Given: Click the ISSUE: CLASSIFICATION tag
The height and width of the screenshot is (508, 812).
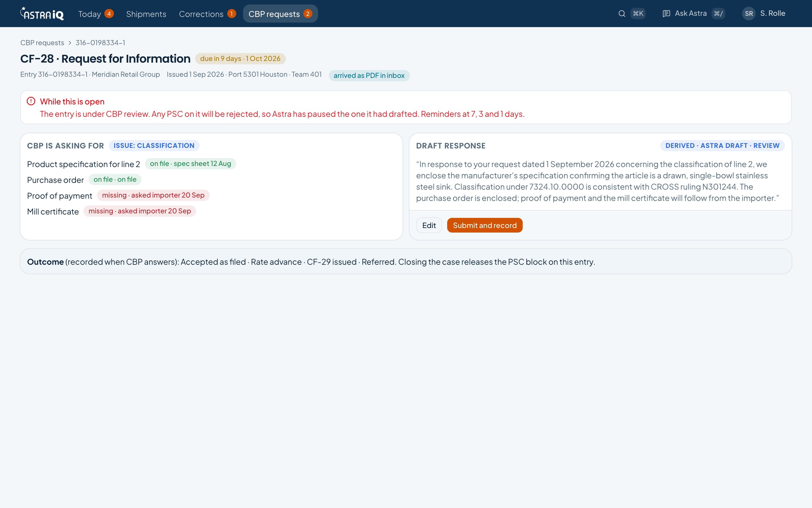Looking at the screenshot, I should click(x=154, y=145).
